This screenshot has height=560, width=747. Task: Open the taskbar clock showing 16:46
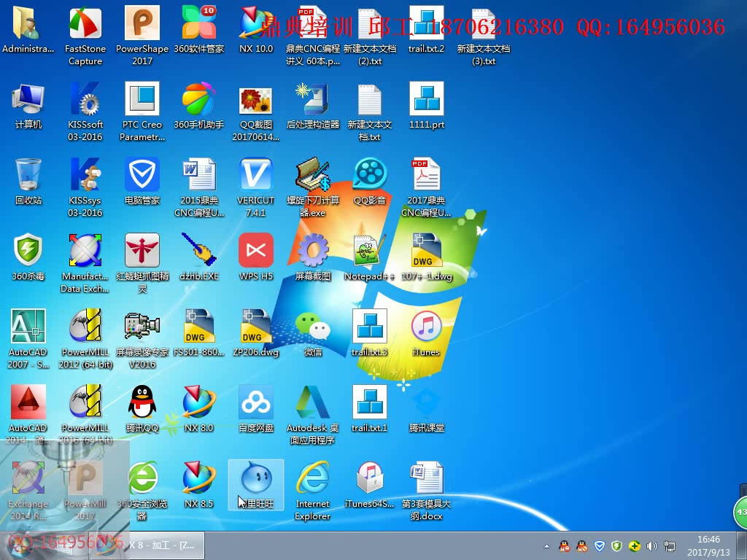click(x=708, y=545)
